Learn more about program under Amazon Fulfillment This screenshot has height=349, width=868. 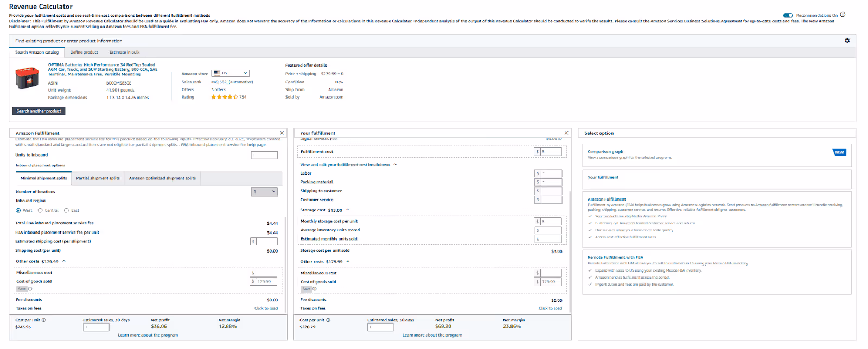click(x=148, y=335)
